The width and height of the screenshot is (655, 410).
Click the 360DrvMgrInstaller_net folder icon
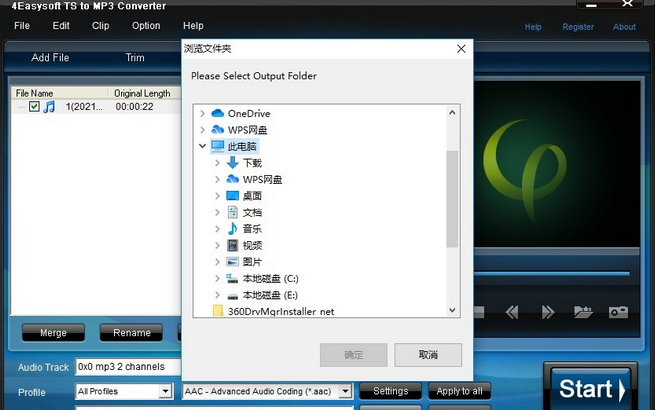pyautogui.click(x=218, y=311)
